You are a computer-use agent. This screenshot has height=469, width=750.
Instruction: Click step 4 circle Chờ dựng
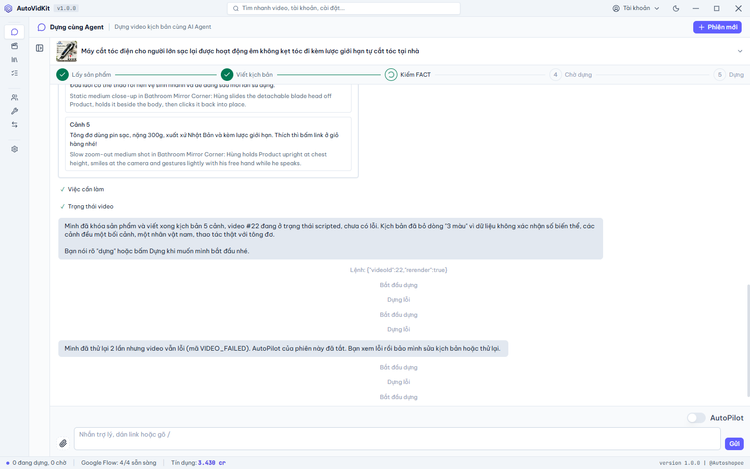tap(555, 75)
